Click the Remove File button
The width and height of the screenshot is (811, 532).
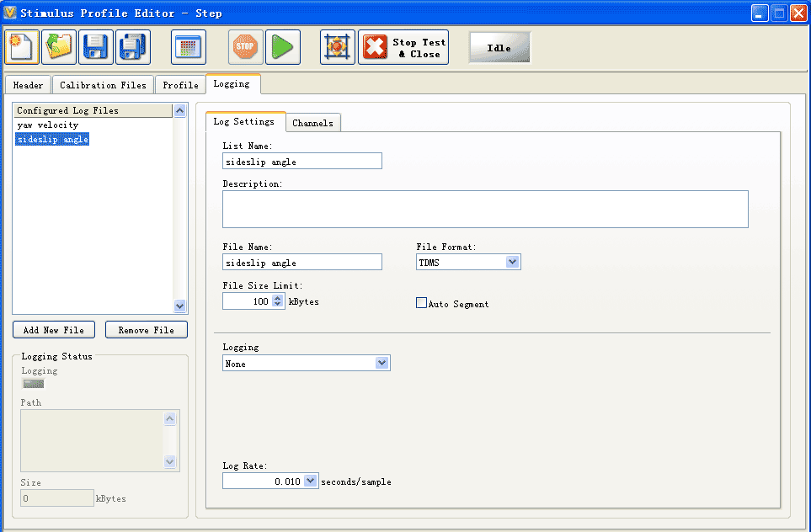(x=146, y=330)
